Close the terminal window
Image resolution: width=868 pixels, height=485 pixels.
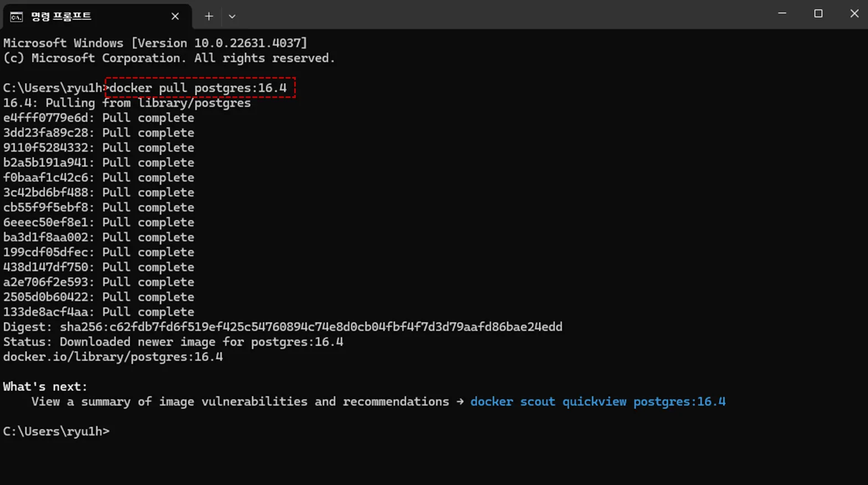tap(854, 13)
